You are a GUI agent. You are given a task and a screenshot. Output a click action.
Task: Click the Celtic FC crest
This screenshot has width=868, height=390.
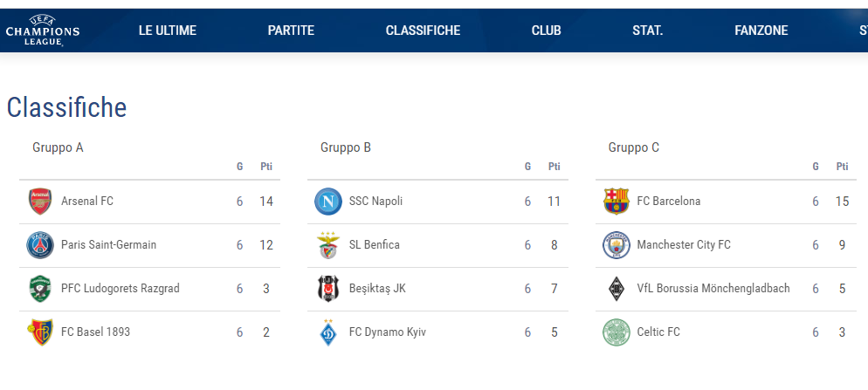[x=617, y=332]
